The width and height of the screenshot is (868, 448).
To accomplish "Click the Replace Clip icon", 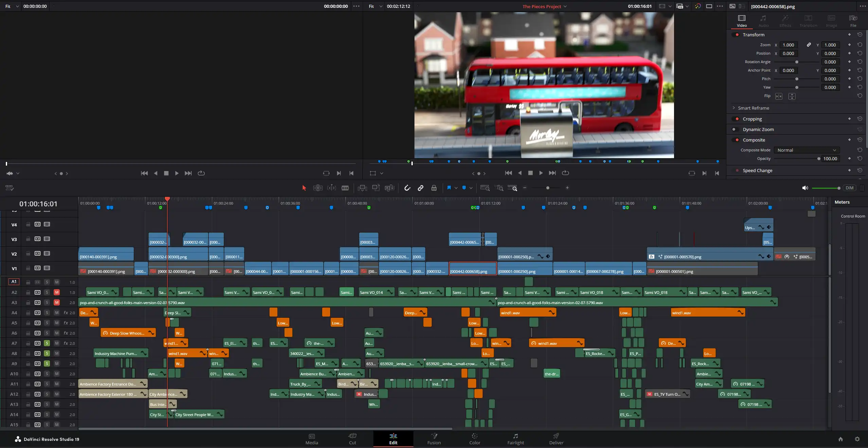I will 389,188.
